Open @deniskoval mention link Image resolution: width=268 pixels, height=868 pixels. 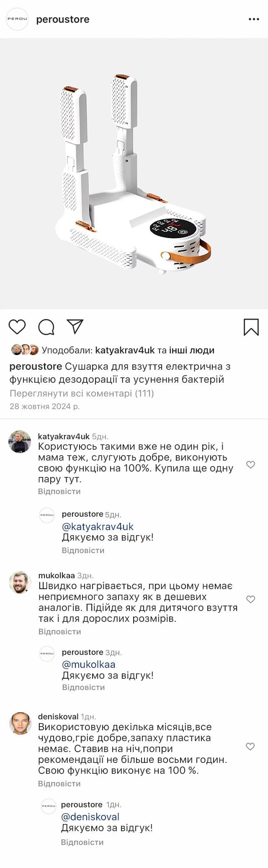coord(90,816)
